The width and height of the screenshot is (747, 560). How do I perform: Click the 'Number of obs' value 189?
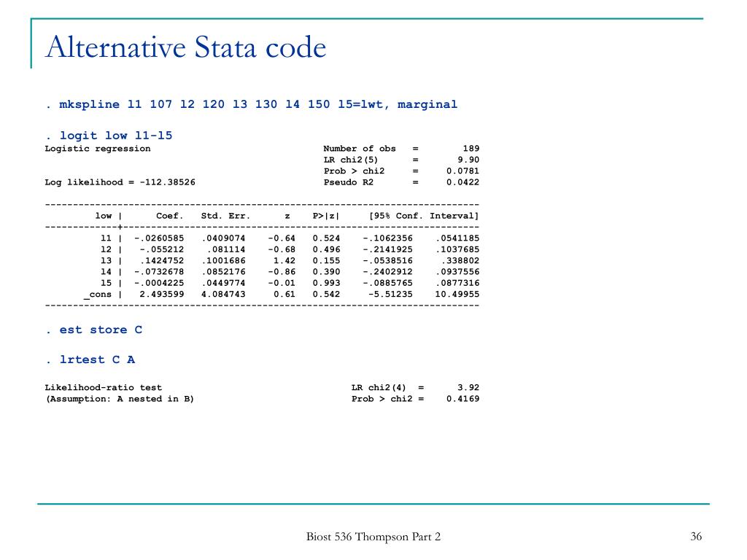tap(471, 149)
